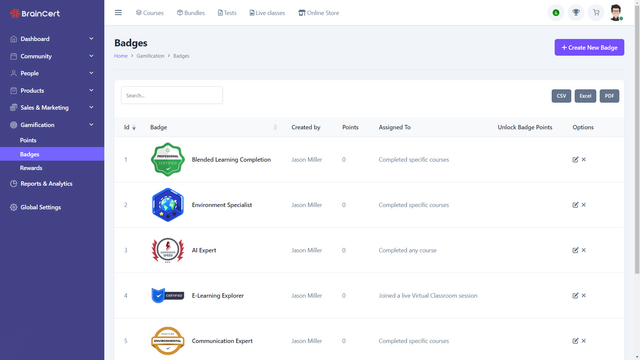
Task: Edit the AI Expert badge
Action: point(575,250)
